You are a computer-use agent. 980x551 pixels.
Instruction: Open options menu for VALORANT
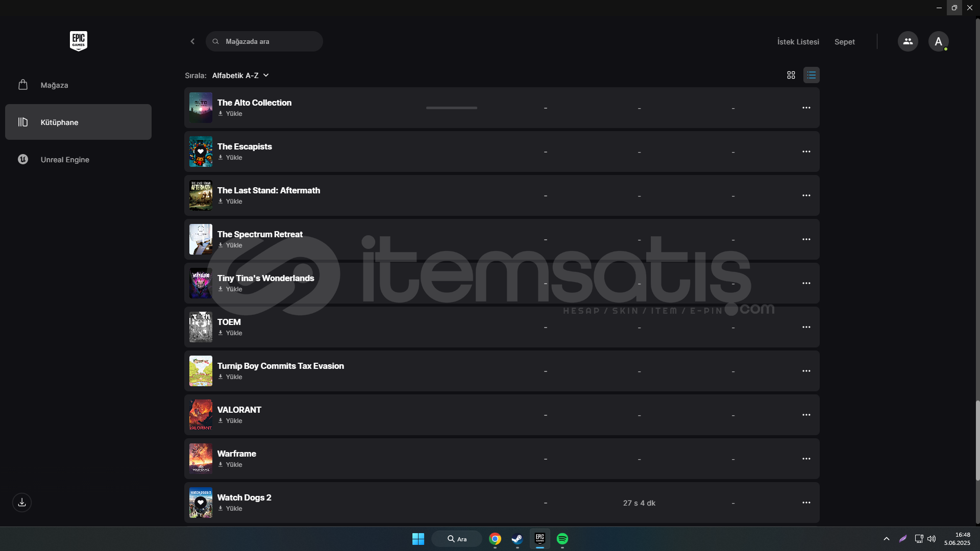(806, 415)
